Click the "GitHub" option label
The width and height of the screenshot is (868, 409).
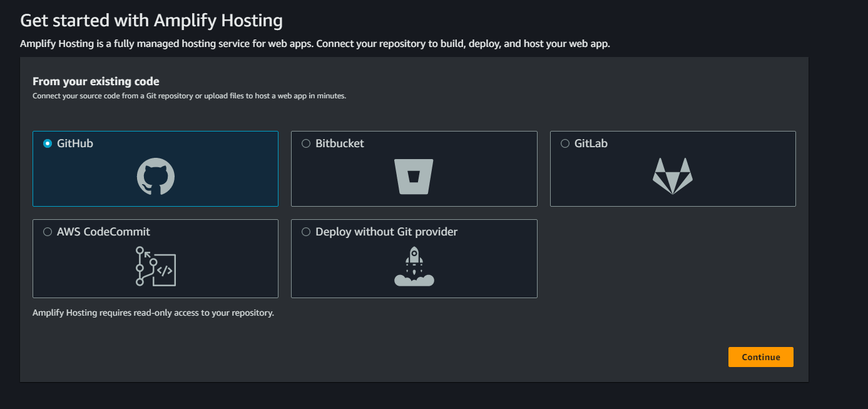[x=75, y=143]
